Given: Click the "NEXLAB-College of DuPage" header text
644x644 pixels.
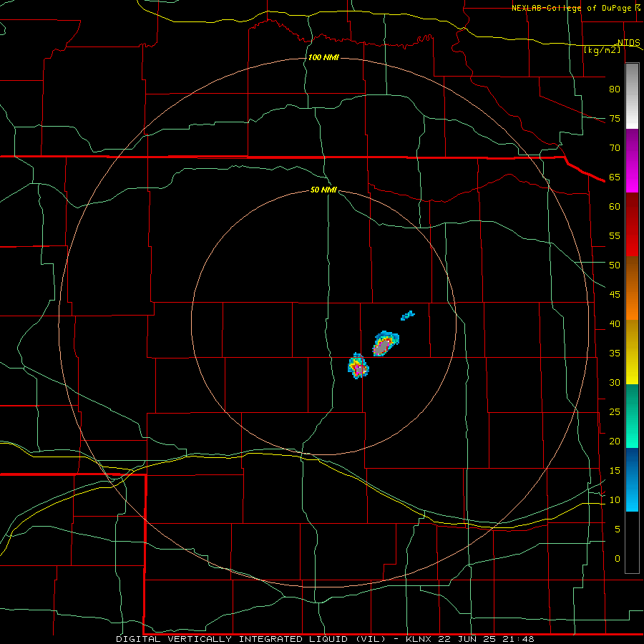Looking at the screenshot, I should coord(571,8).
